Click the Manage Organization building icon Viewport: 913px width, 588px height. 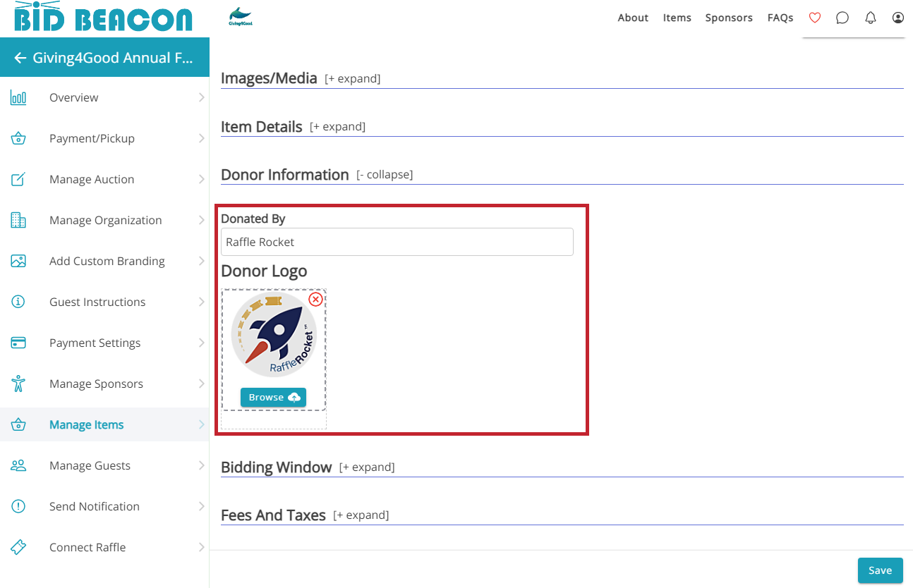(x=18, y=221)
